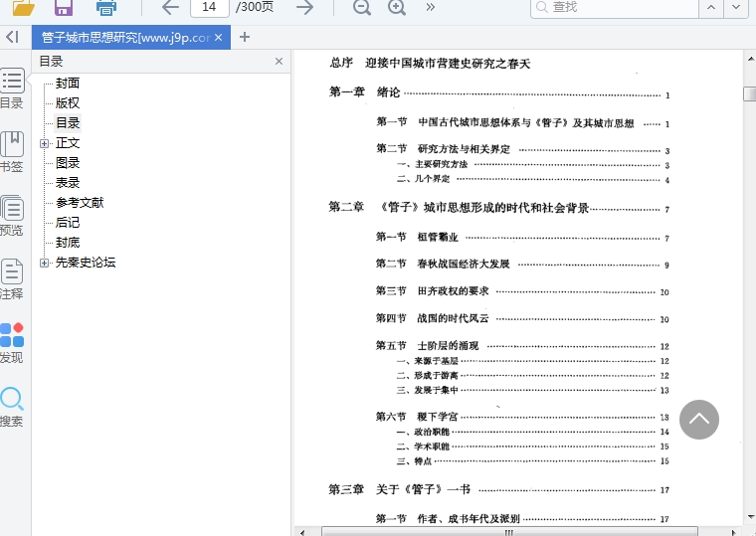Expand the 正文 outline node
756x536 pixels.
(x=44, y=143)
